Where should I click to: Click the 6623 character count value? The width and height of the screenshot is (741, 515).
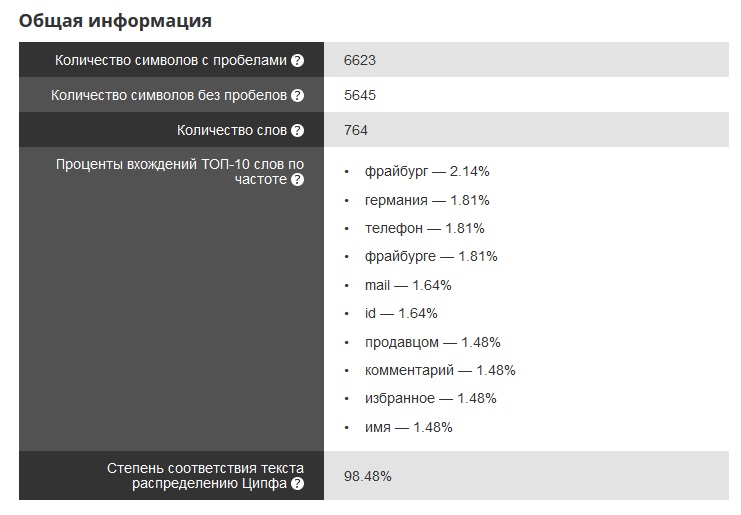[360, 60]
